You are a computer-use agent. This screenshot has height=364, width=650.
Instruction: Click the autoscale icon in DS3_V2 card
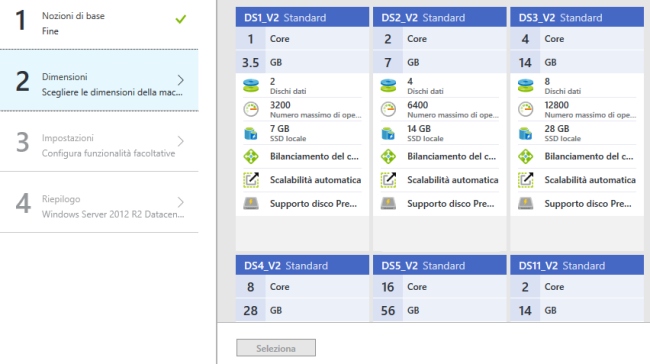coord(526,180)
